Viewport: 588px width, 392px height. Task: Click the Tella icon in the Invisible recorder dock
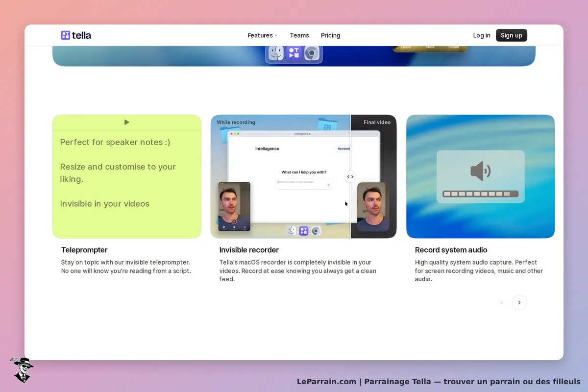pos(304,231)
